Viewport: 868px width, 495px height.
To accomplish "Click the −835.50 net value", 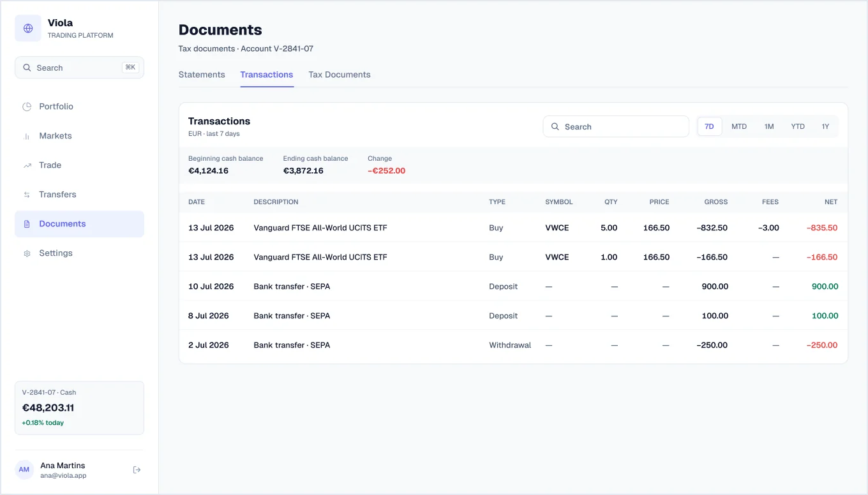I will coord(822,228).
